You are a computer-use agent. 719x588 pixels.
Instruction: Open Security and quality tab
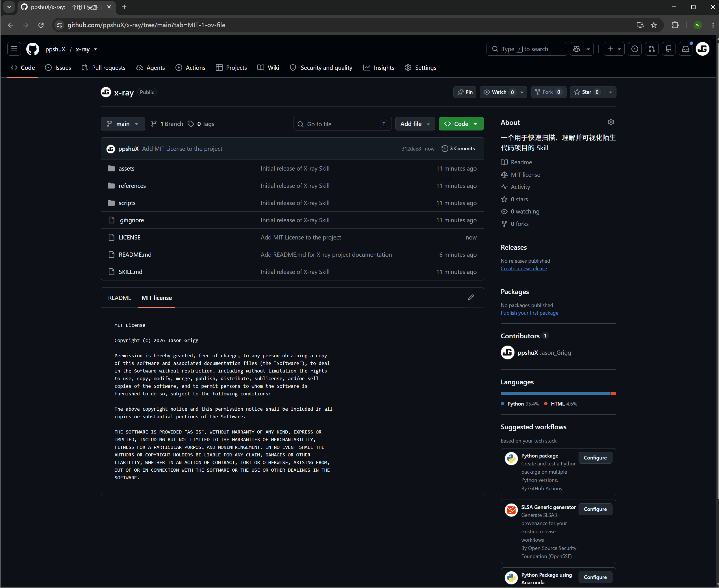click(321, 68)
